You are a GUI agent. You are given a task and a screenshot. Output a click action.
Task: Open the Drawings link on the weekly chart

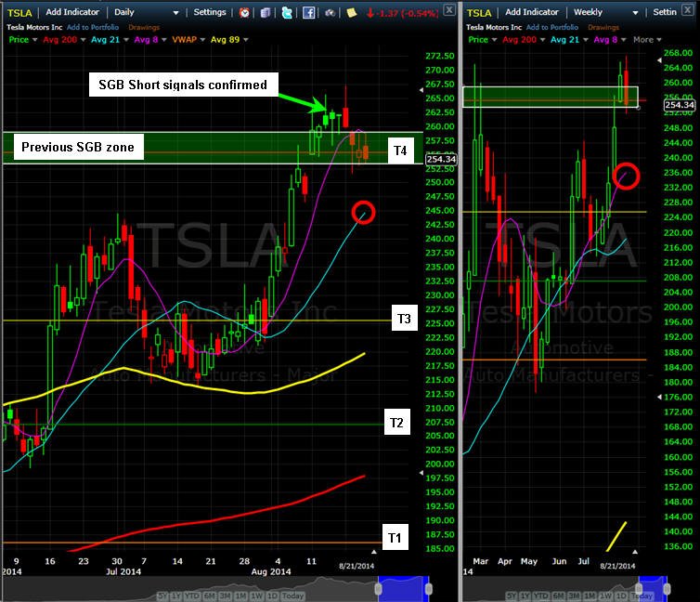[x=603, y=27]
